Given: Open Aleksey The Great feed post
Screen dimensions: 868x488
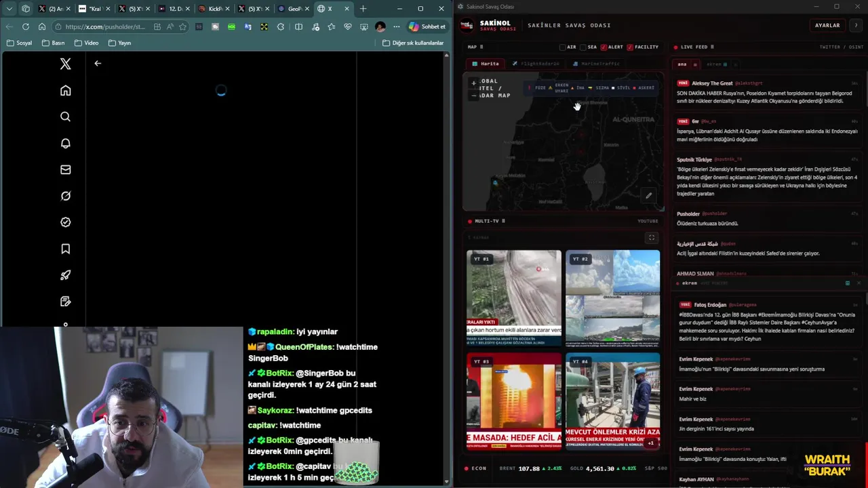Looking at the screenshot, I should 766,91.
